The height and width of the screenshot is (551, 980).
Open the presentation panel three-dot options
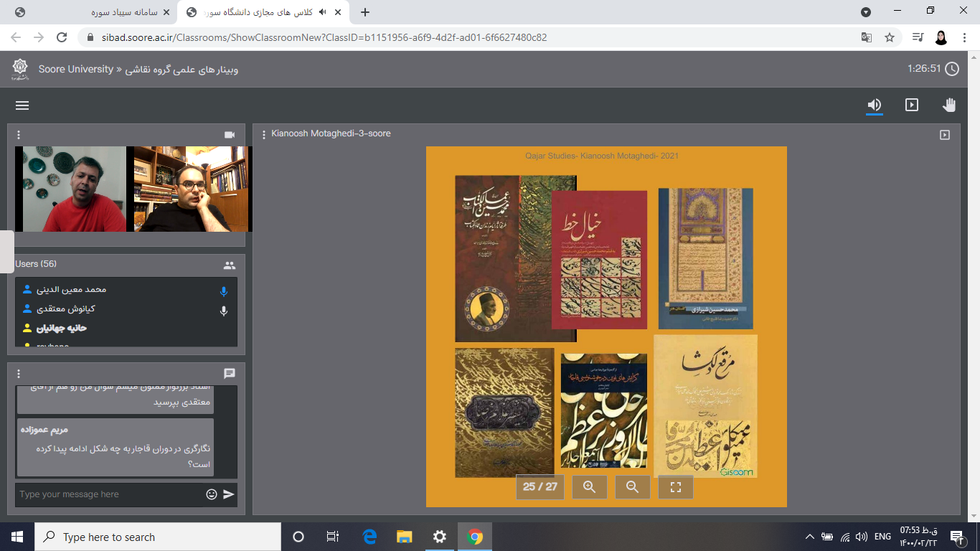[264, 134]
